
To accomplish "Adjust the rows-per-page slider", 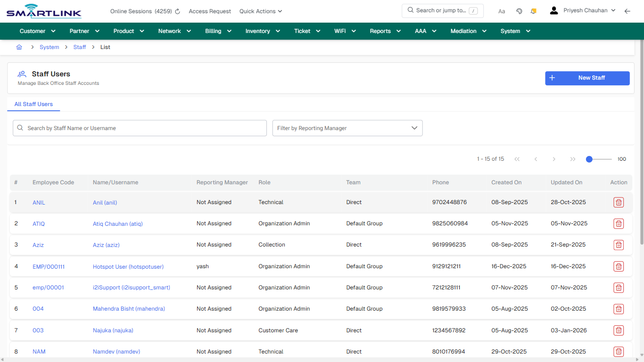I will pyautogui.click(x=589, y=159).
